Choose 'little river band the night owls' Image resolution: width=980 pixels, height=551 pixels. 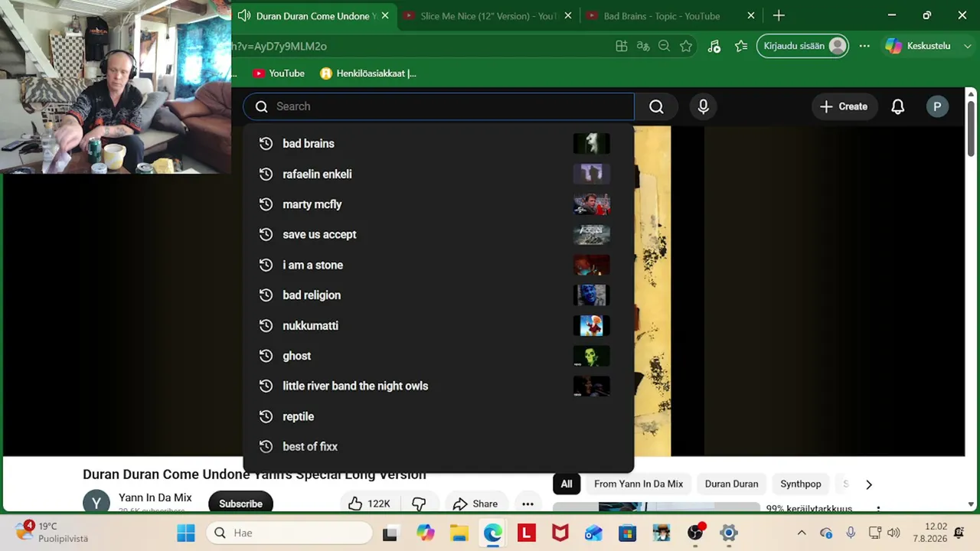click(x=438, y=386)
